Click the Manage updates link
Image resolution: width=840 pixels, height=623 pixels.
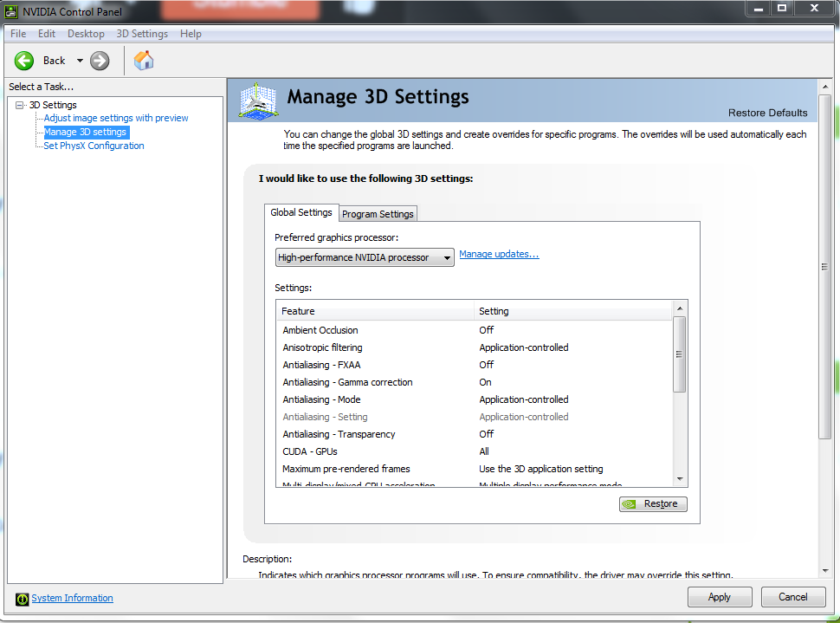(499, 254)
